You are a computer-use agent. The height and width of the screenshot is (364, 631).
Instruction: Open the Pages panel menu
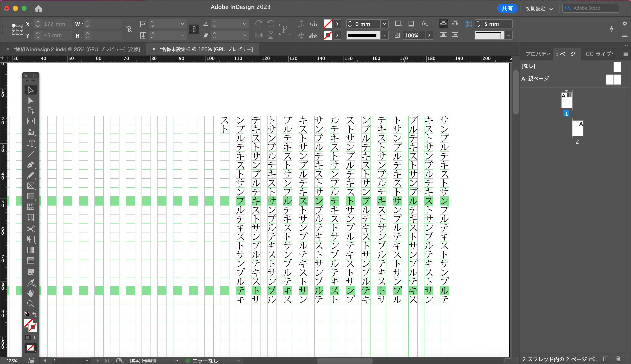[626, 54]
